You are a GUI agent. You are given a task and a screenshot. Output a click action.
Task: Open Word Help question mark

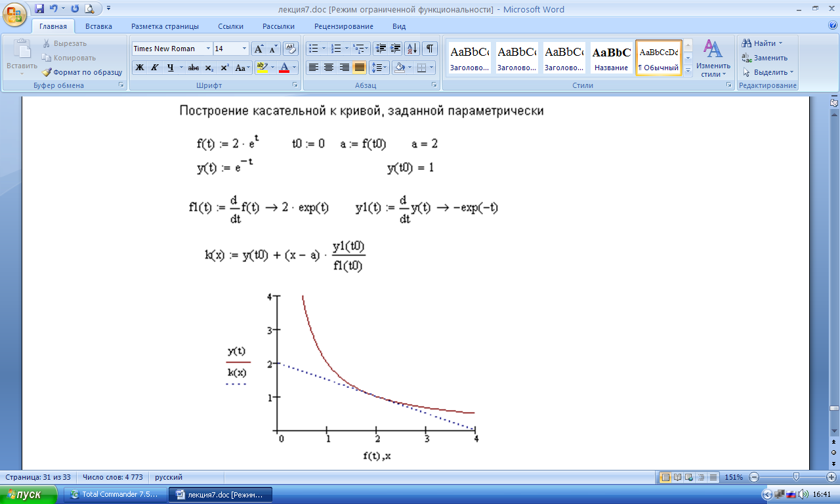[833, 26]
